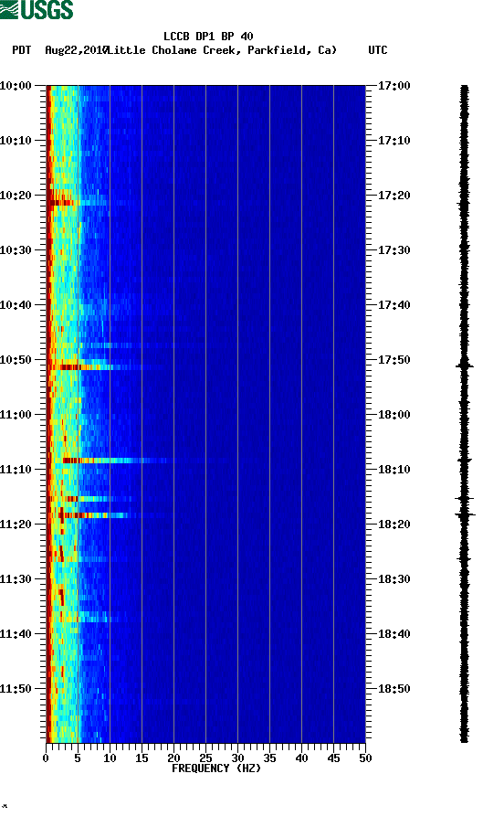This screenshot has width=504, height=816.
Task: Click the '18:50' UTC time label
Action: [x=394, y=689]
